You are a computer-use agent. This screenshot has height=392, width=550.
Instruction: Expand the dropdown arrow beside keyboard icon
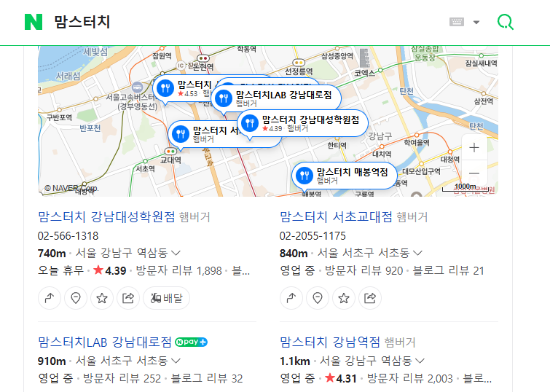point(476,22)
